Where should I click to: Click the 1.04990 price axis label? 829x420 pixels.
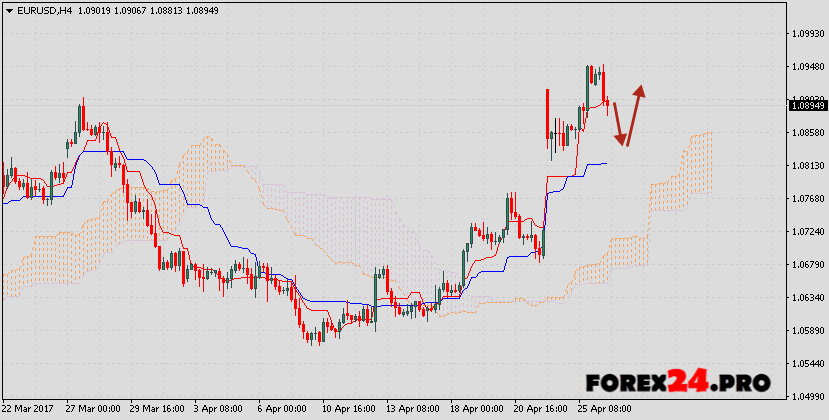pos(806,396)
